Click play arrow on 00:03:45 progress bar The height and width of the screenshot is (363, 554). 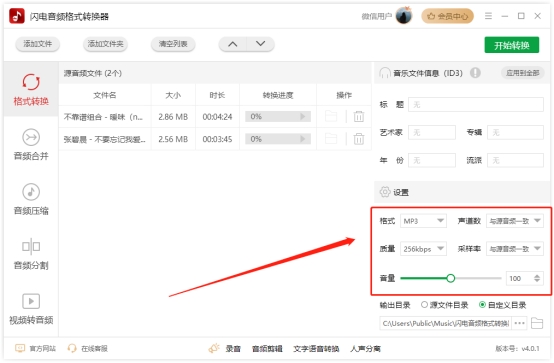pos(303,139)
